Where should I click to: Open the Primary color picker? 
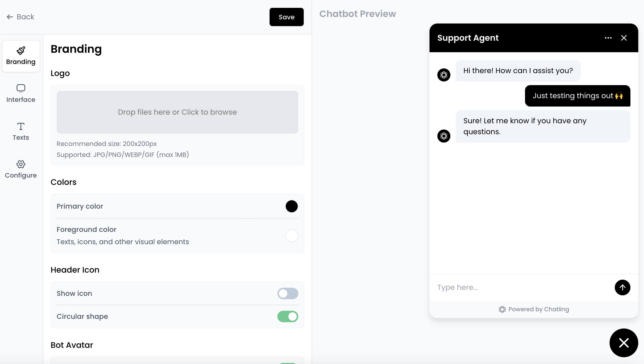pyautogui.click(x=291, y=206)
